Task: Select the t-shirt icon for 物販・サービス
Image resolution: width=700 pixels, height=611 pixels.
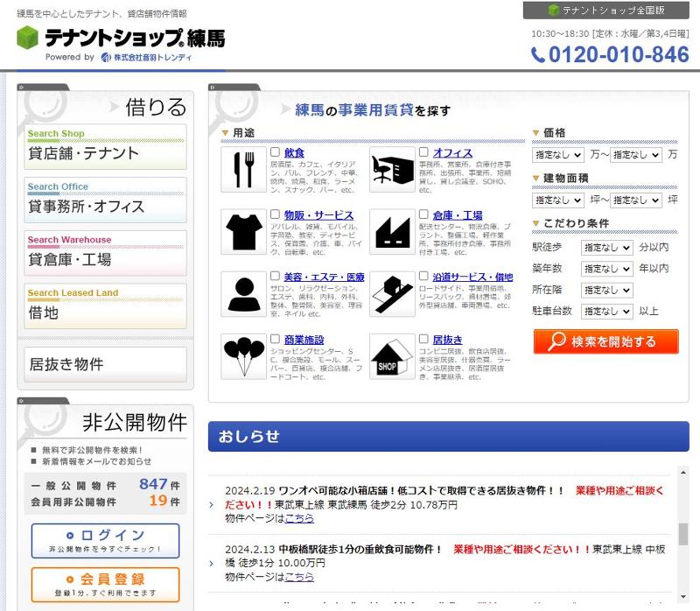Action: 242,233
